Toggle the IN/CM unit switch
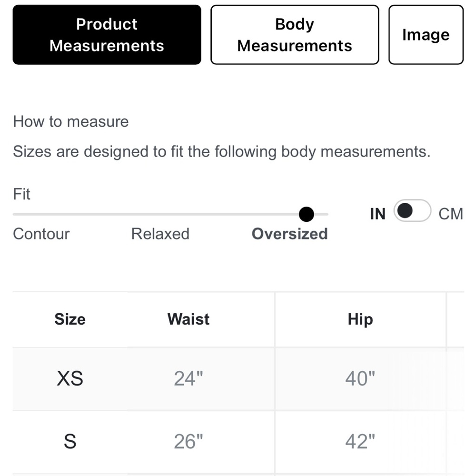 click(x=412, y=211)
